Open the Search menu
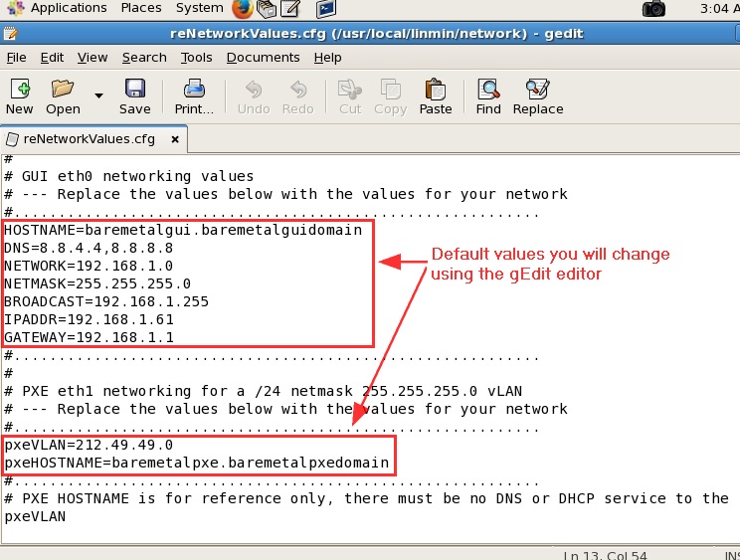Screen dimensions: 740x560 (x=144, y=57)
